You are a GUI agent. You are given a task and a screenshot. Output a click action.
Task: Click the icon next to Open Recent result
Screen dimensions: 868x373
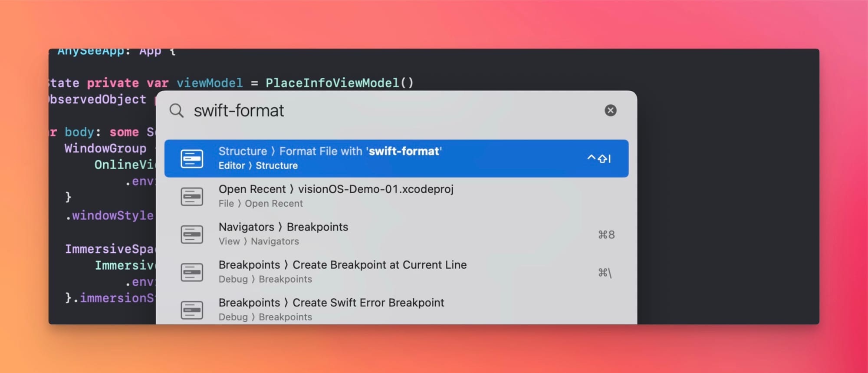[192, 196]
